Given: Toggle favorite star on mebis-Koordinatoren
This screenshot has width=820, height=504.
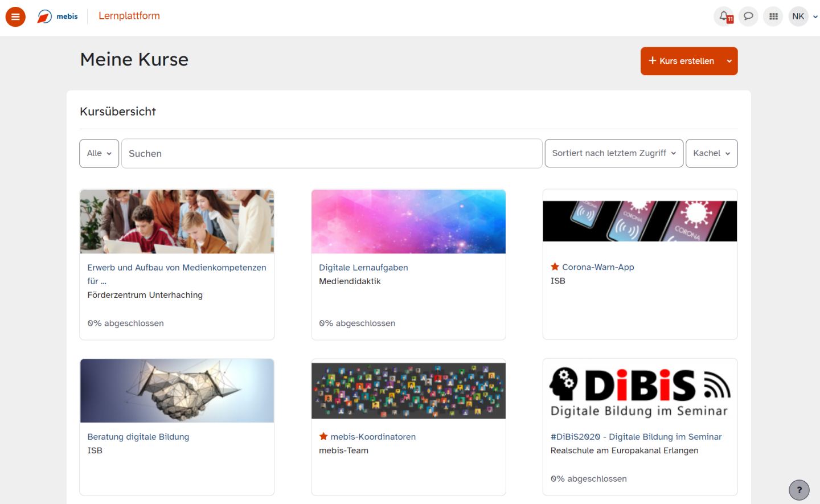Looking at the screenshot, I should (x=323, y=436).
